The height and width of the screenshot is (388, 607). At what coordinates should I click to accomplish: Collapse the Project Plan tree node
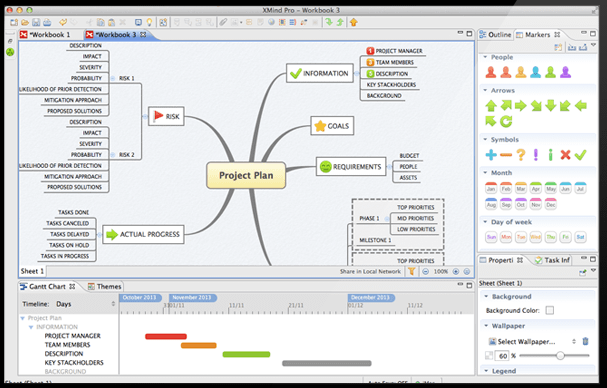(23, 318)
